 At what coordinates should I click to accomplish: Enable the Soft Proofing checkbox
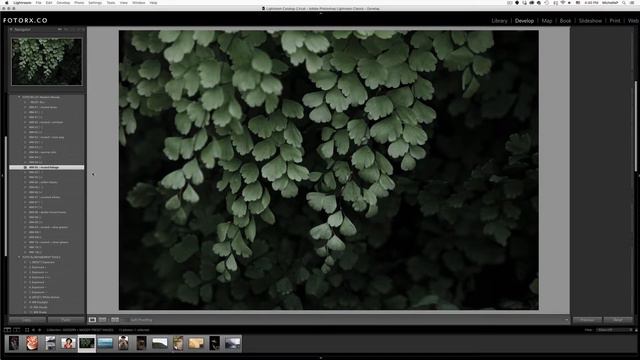[127, 320]
